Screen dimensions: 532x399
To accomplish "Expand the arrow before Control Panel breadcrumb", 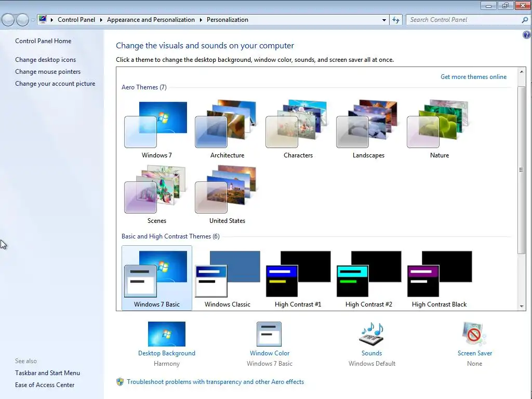I will pyautogui.click(x=52, y=20).
